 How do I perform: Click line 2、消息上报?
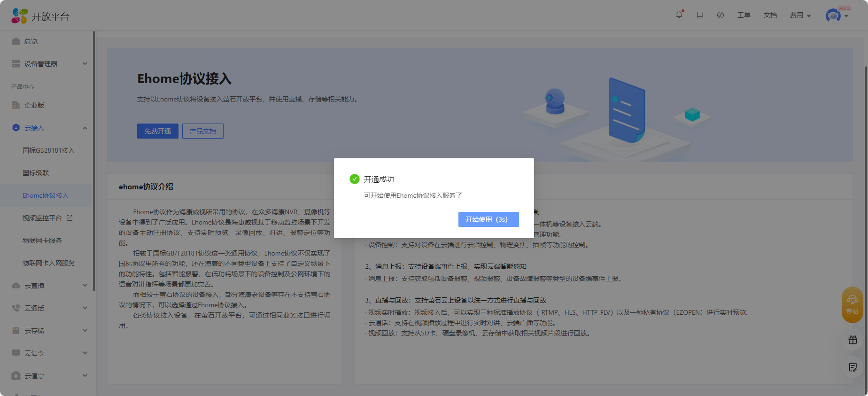coord(446,266)
